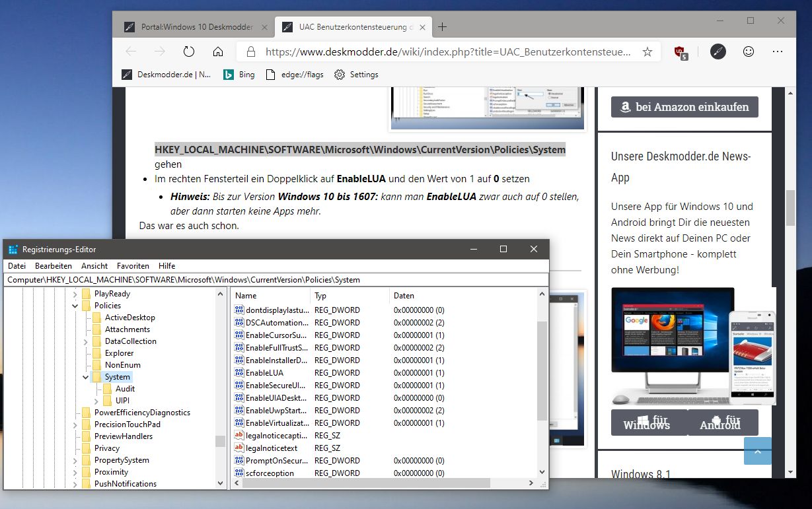Open the Bearbeiten menu

point(54,266)
